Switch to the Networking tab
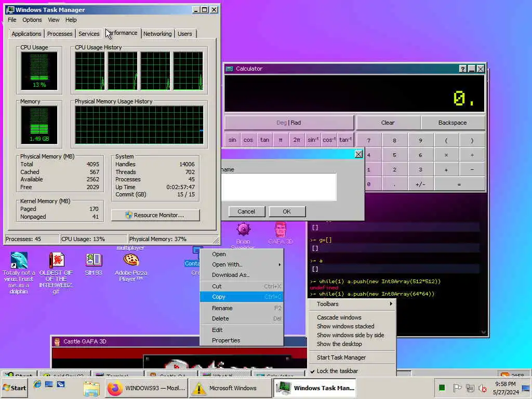 157,34
